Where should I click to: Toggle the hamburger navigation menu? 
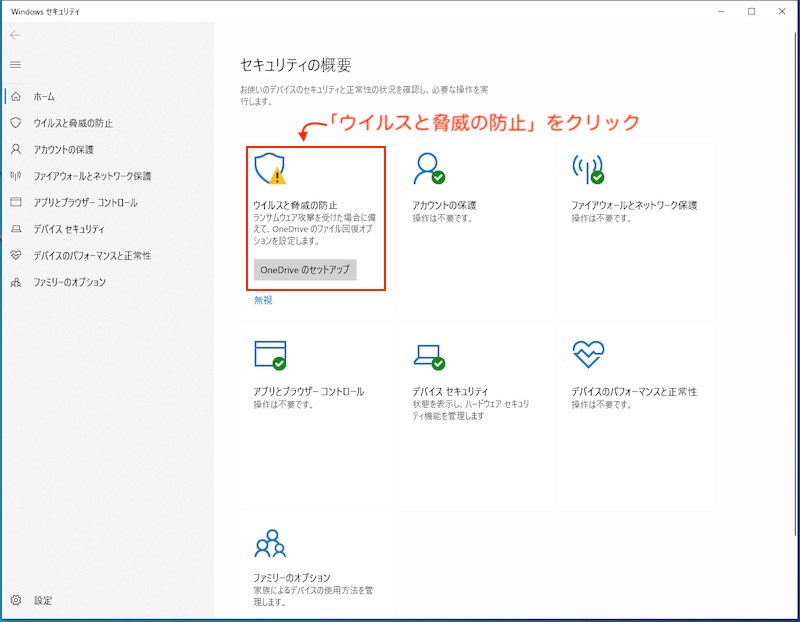tap(15, 65)
